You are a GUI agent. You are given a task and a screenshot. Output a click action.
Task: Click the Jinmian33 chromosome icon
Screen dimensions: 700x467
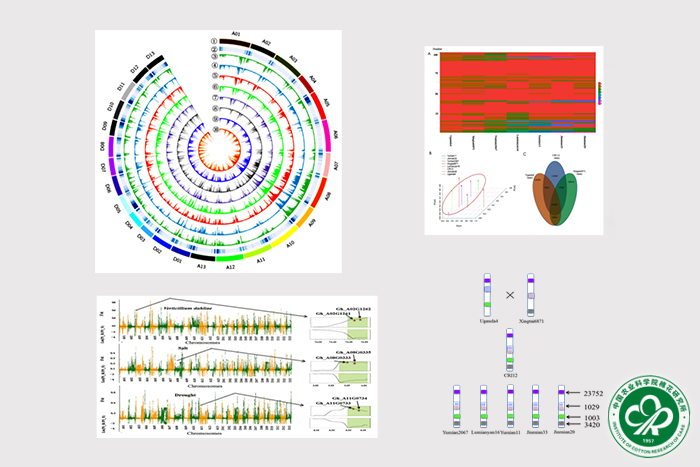point(537,406)
